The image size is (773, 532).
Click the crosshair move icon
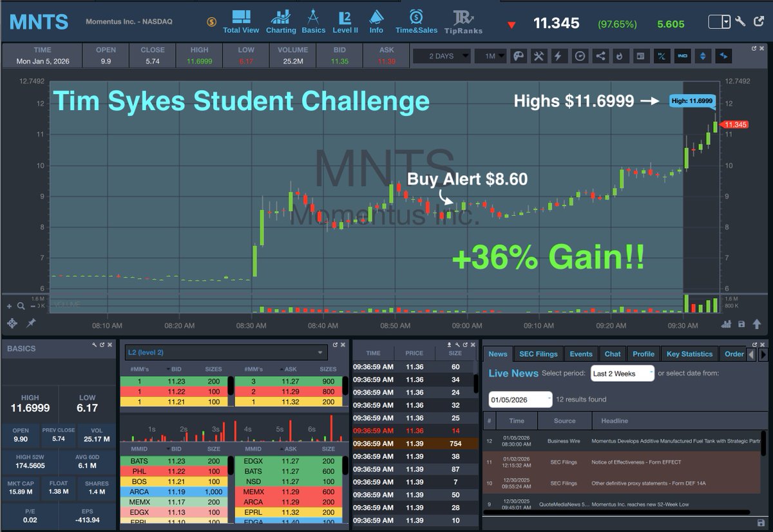(x=12, y=323)
